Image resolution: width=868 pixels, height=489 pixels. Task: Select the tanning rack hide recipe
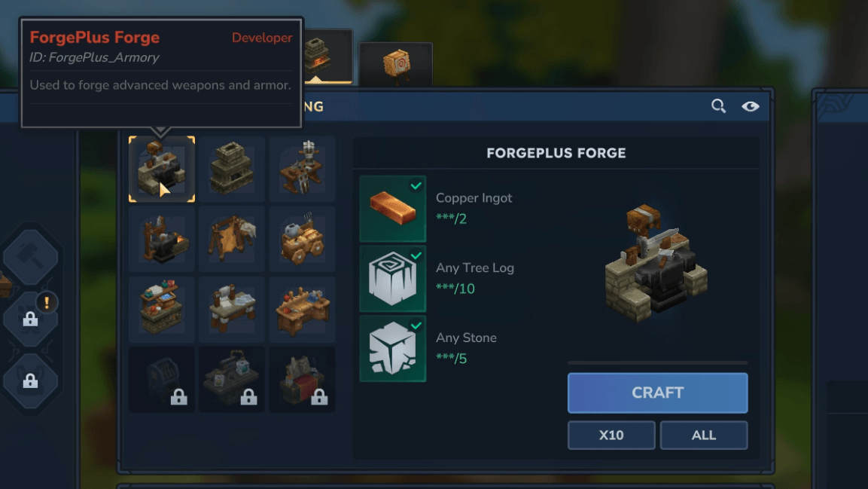click(x=231, y=240)
